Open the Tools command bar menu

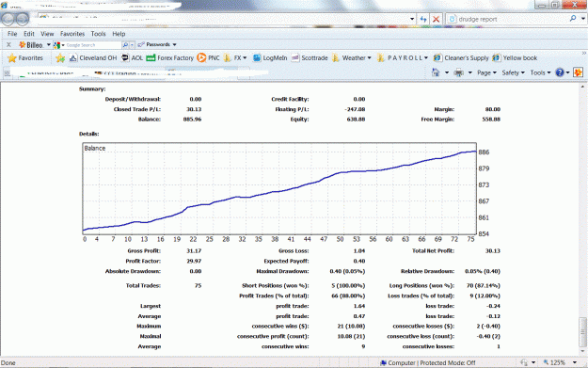[x=540, y=72]
